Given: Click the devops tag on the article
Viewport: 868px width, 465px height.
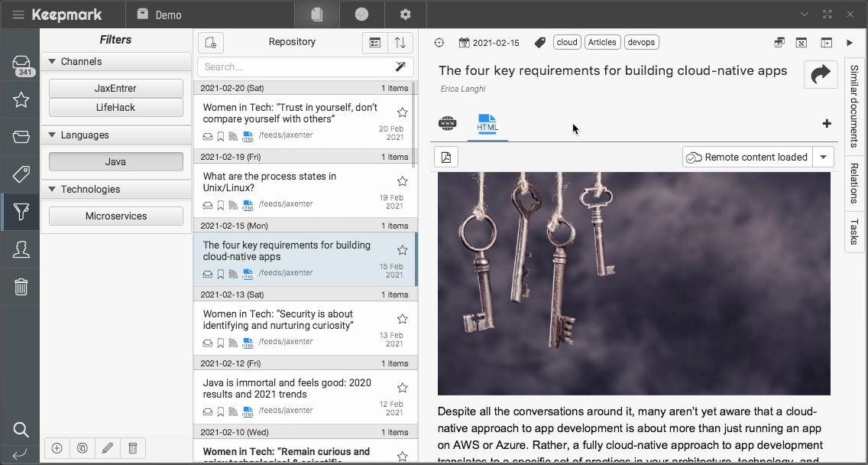Looking at the screenshot, I should [641, 43].
